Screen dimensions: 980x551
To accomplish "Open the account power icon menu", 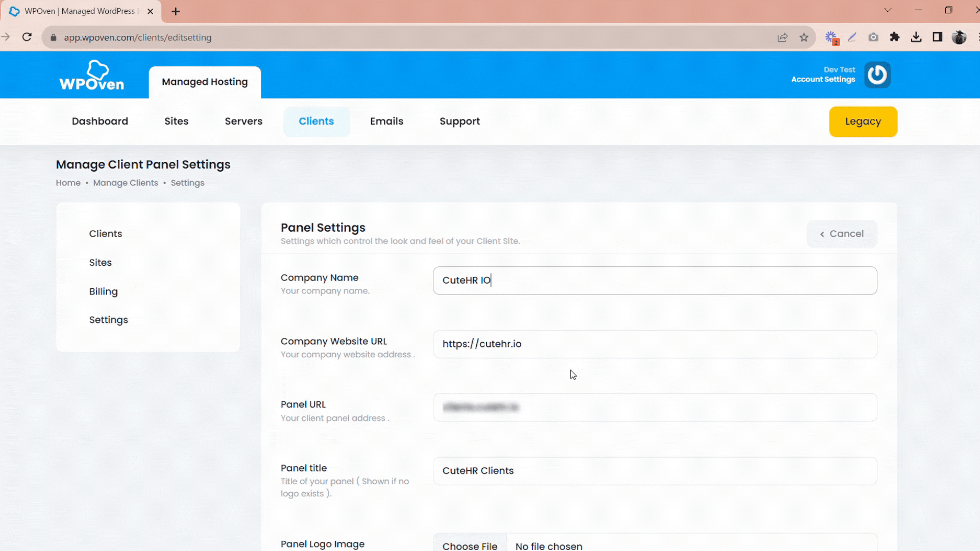I will coord(877,75).
